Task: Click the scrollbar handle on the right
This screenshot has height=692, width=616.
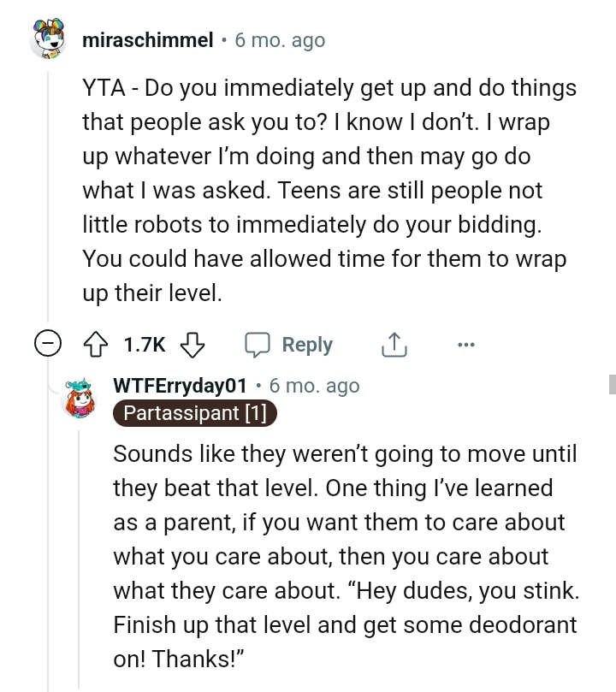Action: point(611,382)
